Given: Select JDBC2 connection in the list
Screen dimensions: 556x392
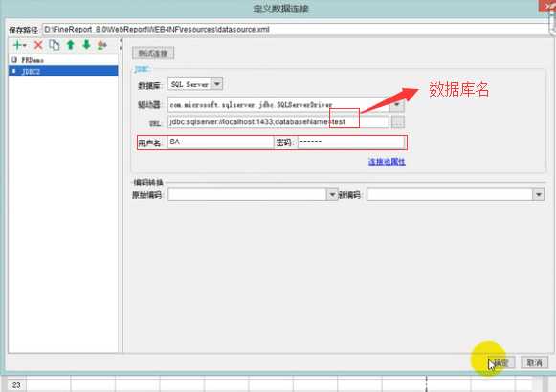Looking at the screenshot, I should (63, 71).
